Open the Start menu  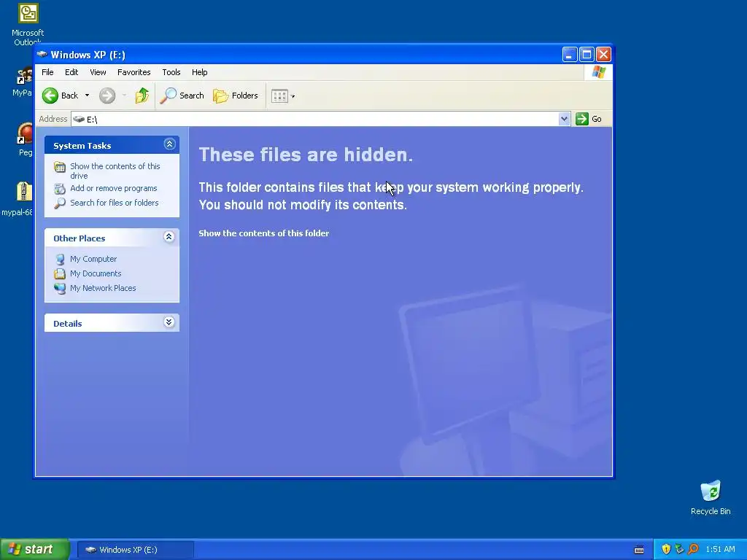[x=35, y=550]
